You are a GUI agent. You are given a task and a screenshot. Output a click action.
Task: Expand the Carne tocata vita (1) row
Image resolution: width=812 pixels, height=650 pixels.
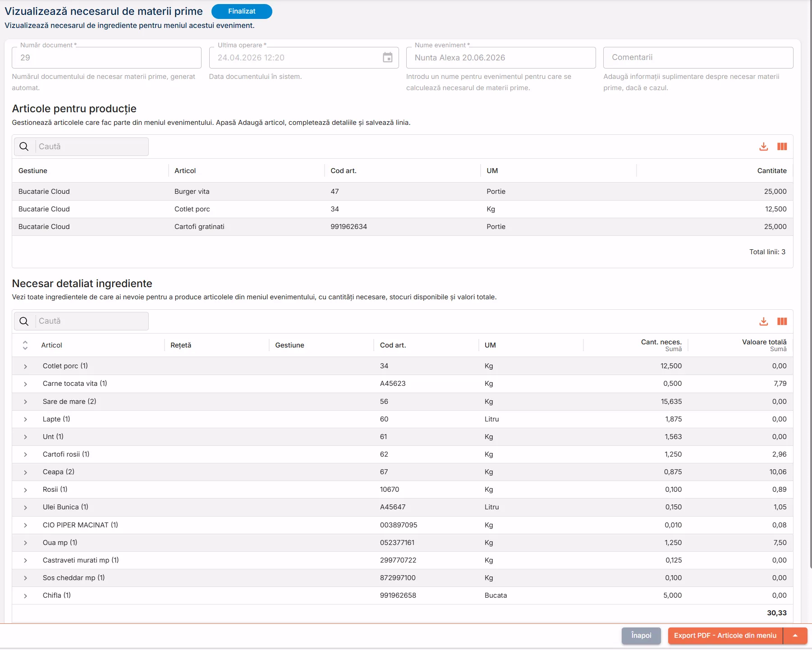[x=25, y=384]
